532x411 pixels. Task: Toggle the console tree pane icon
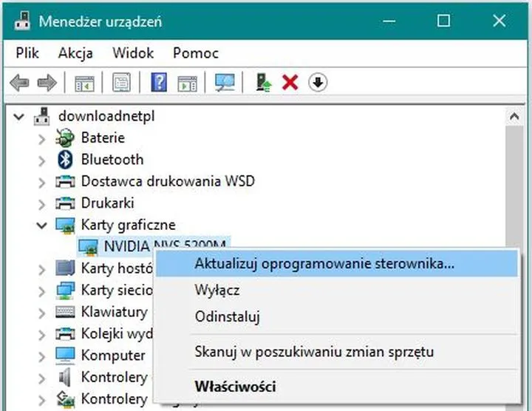(84, 83)
